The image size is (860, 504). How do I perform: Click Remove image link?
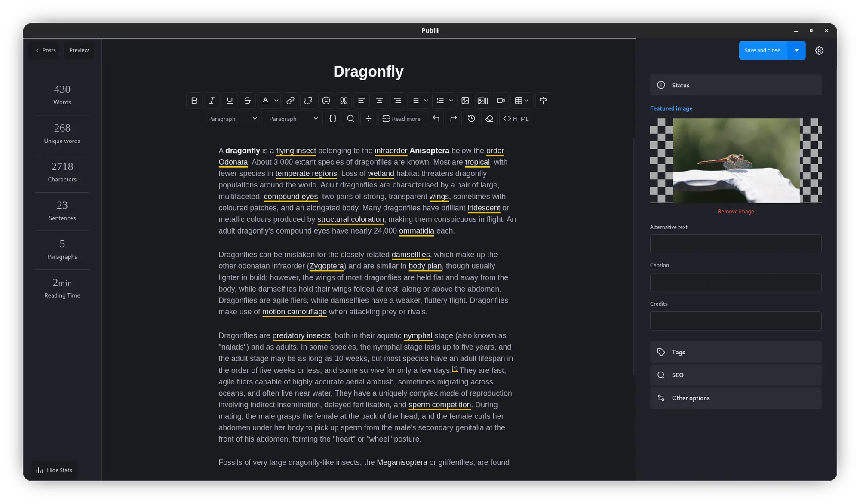(736, 211)
